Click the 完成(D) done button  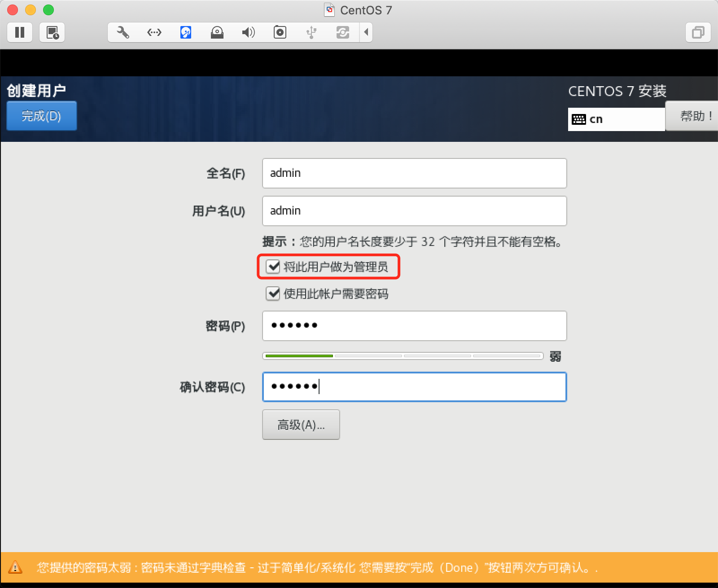coord(42,116)
